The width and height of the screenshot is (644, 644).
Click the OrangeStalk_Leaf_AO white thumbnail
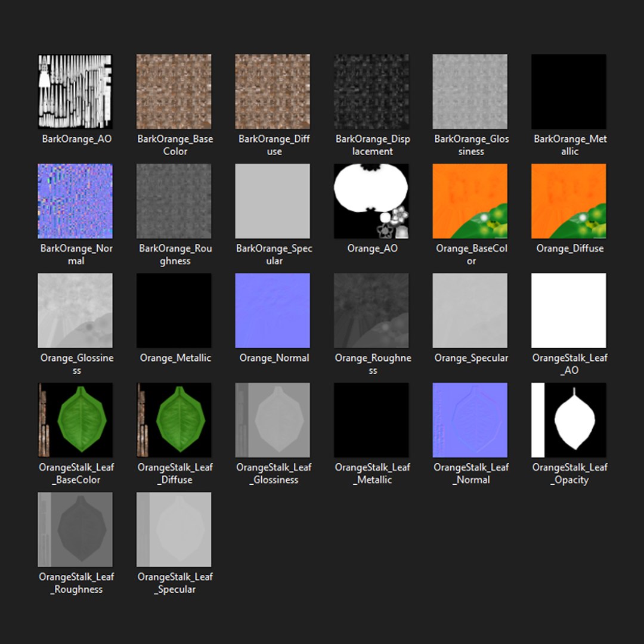[569, 311]
